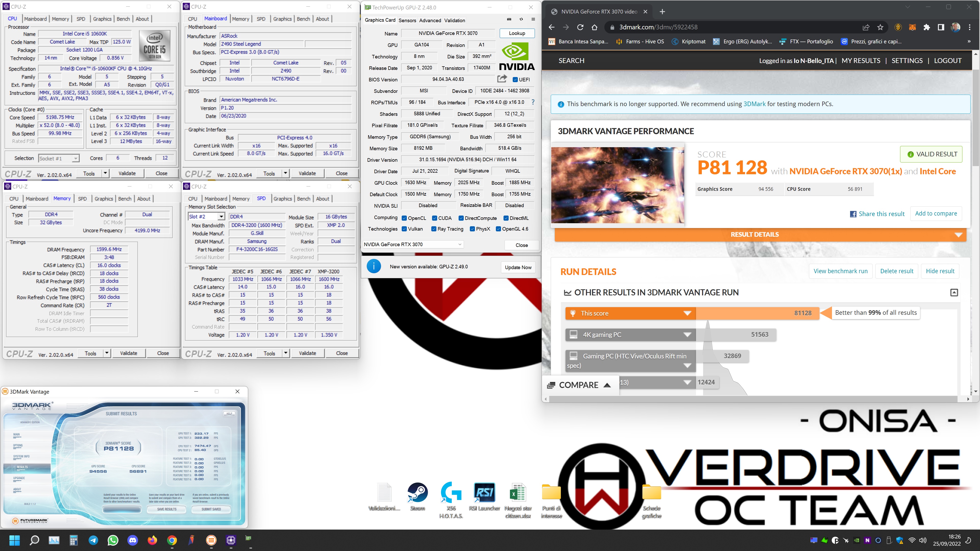Viewport: 980px width, 551px height.
Task: Switch to Sensors tab in GPU-Z
Action: [x=407, y=20]
